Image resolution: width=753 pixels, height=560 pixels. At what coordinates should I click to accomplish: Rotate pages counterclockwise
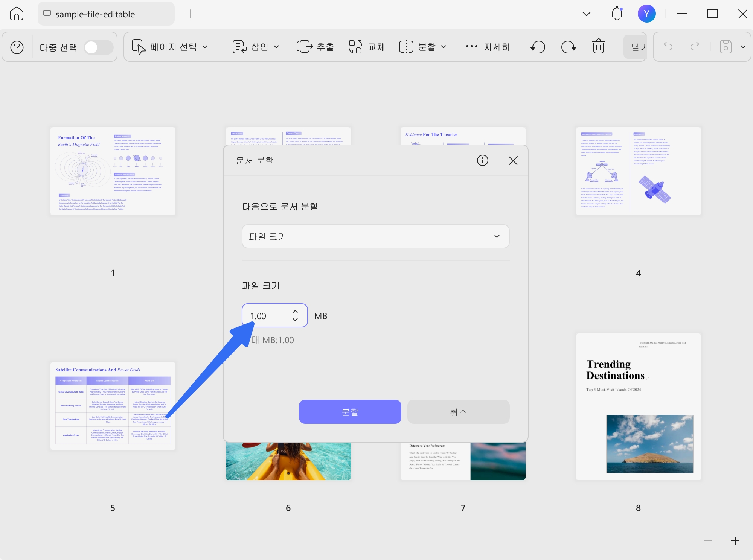pos(538,47)
